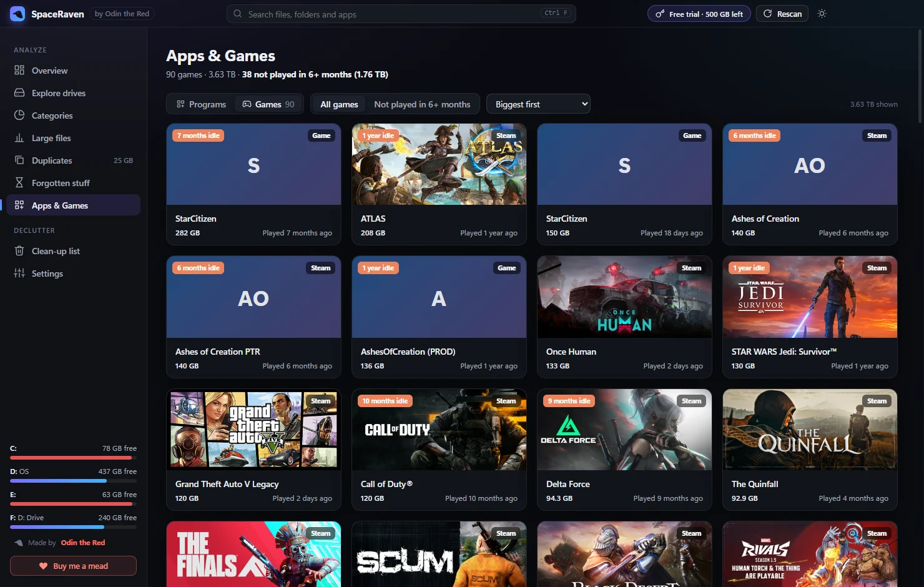
Task: Click the key icon in Free trial
Action: [x=659, y=13]
